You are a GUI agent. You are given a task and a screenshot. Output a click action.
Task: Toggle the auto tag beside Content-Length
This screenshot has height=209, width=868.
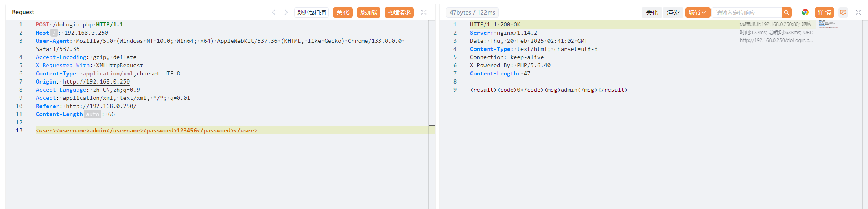[92, 114]
